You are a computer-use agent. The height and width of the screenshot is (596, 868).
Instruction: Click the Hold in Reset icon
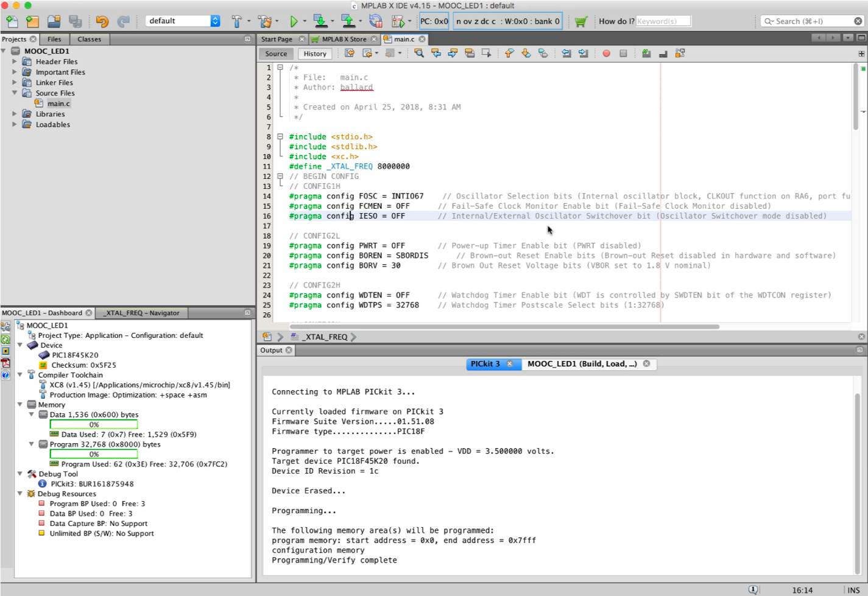[376, 21]
